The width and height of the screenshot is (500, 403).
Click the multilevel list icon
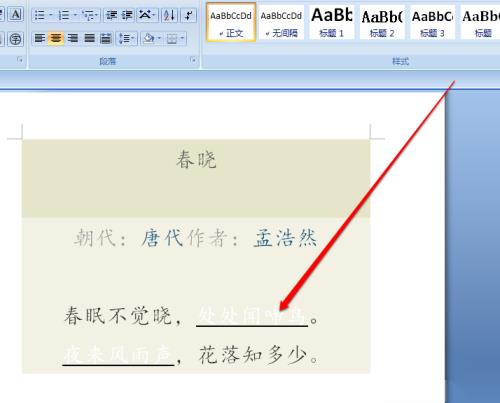pyautogui.click(x=87, y=15)
